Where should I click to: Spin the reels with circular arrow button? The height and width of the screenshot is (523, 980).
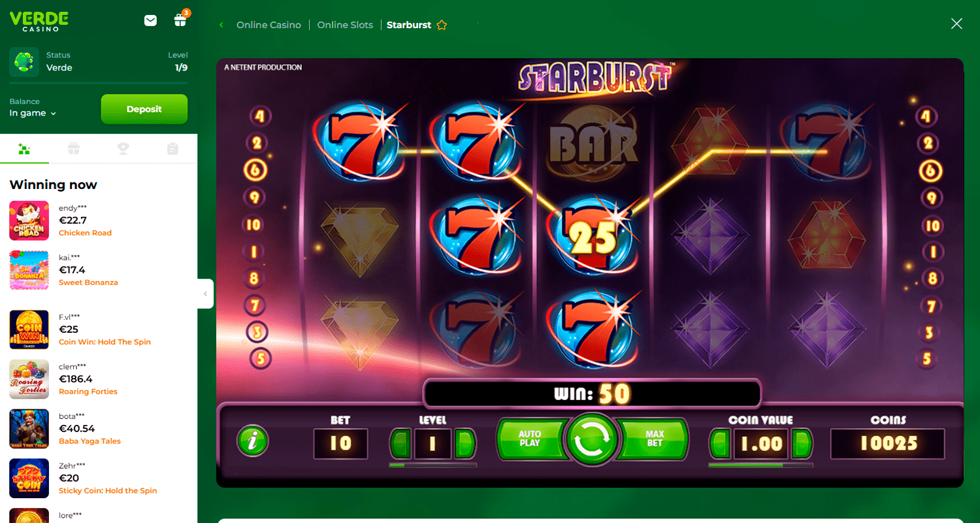coord(592,440)
